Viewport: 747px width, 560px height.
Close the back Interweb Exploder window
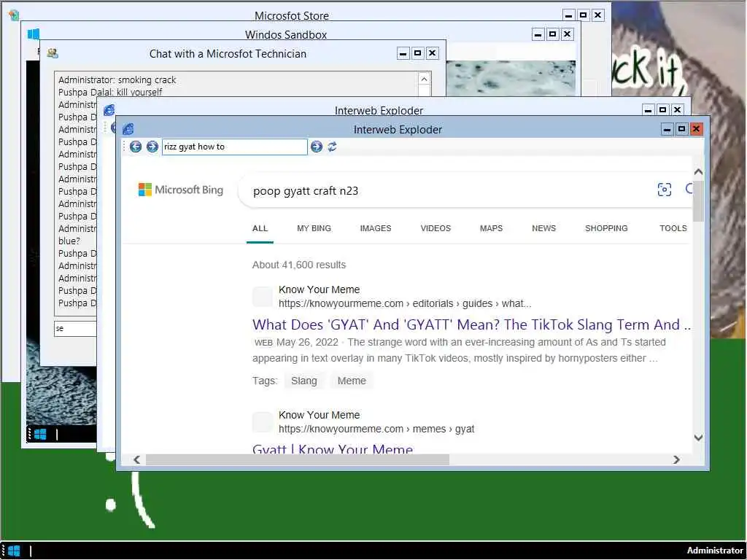click(677, 110)
